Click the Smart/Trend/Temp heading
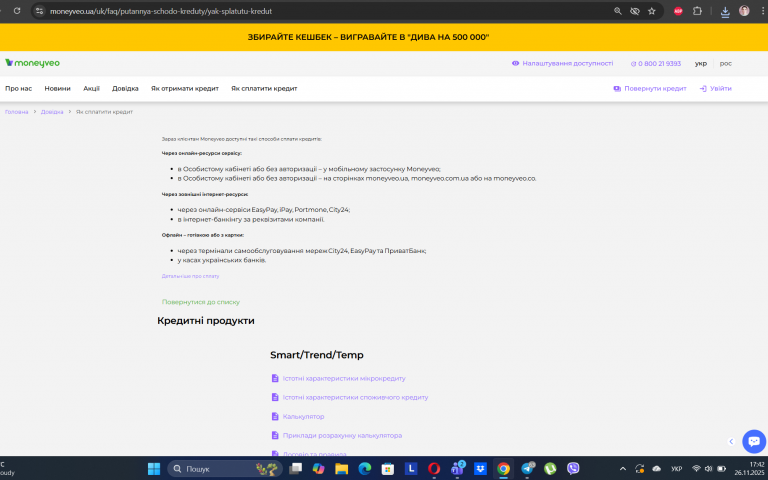768x480 pixels. pyautogui.click(x=317, y=355)
